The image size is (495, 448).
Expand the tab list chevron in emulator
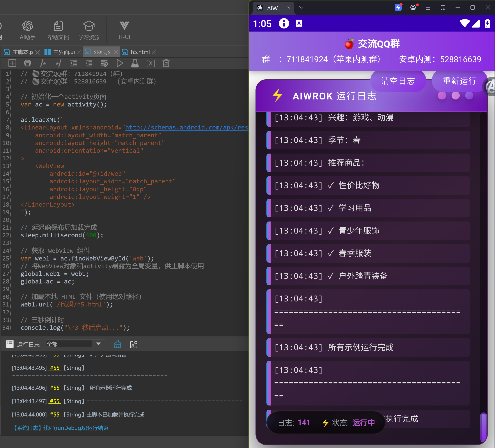pos(301,8)
